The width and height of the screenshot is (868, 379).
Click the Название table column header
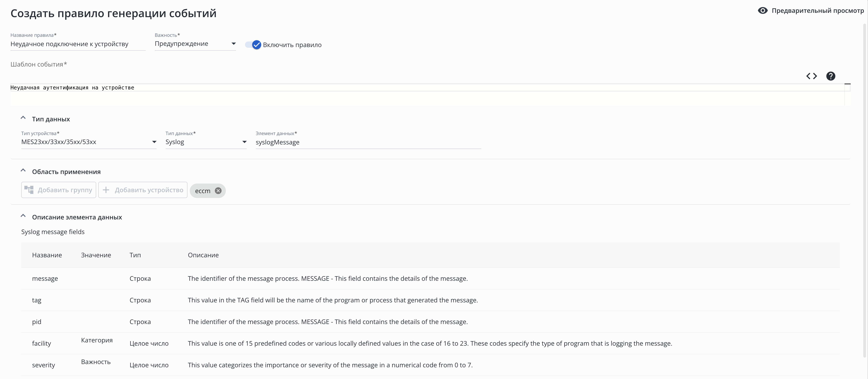point(47,255)
